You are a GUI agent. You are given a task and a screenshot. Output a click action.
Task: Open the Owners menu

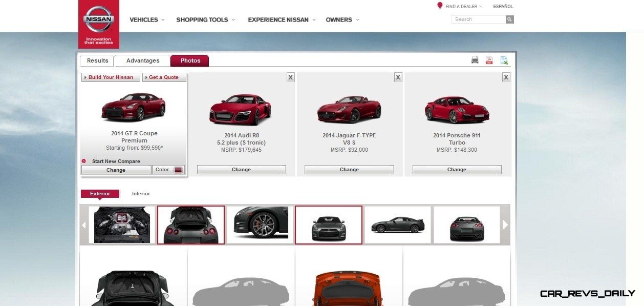tap(342, 19)
